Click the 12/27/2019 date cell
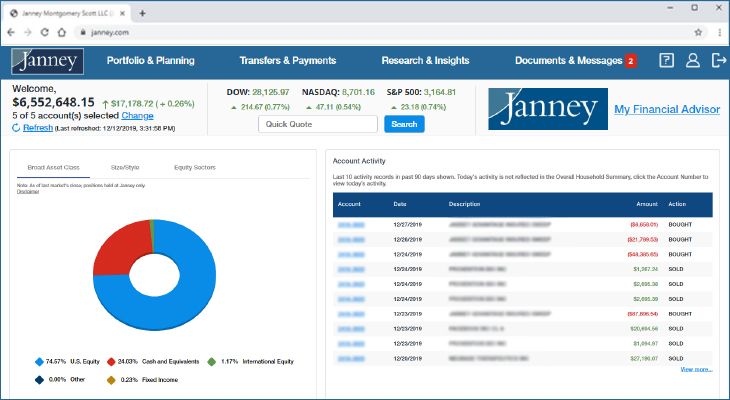This screenshot has height=400, width=730. click(407, 225)
